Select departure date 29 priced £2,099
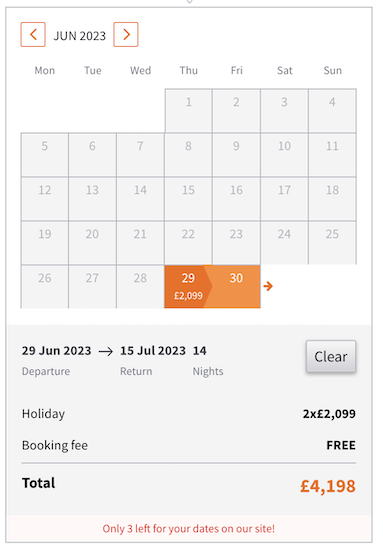This screenshot has width=383, height=551. 188,287
